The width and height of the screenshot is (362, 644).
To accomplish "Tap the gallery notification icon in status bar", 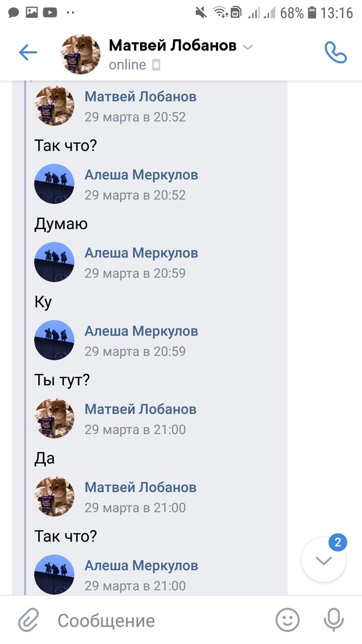I will [x=32, y=12].
